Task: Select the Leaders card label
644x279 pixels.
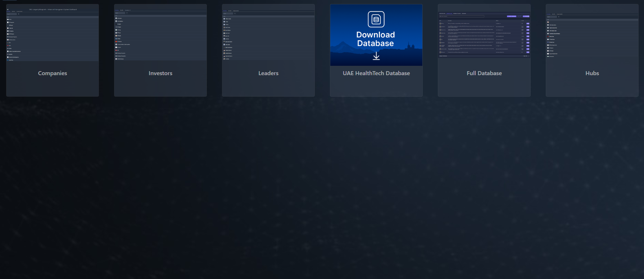Action: [268, 73]
